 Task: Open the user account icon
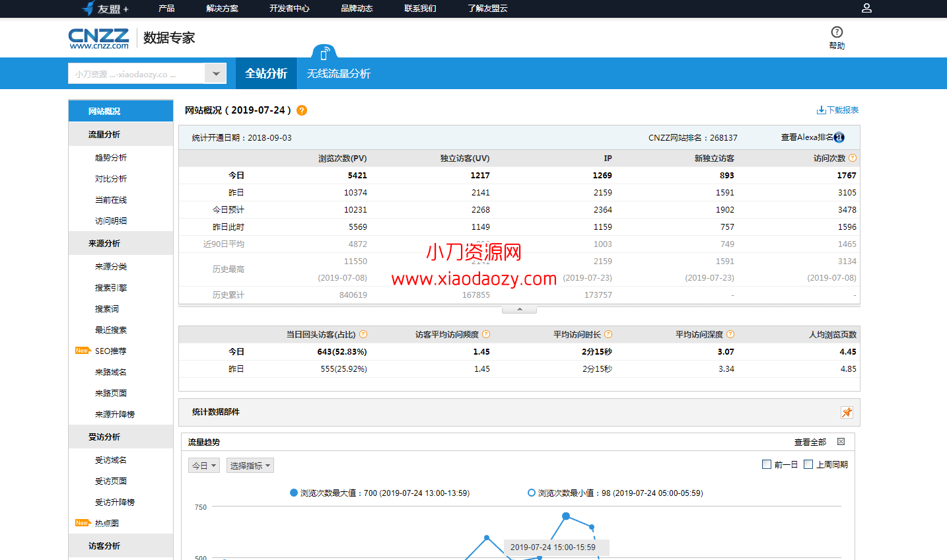[866, 8]
